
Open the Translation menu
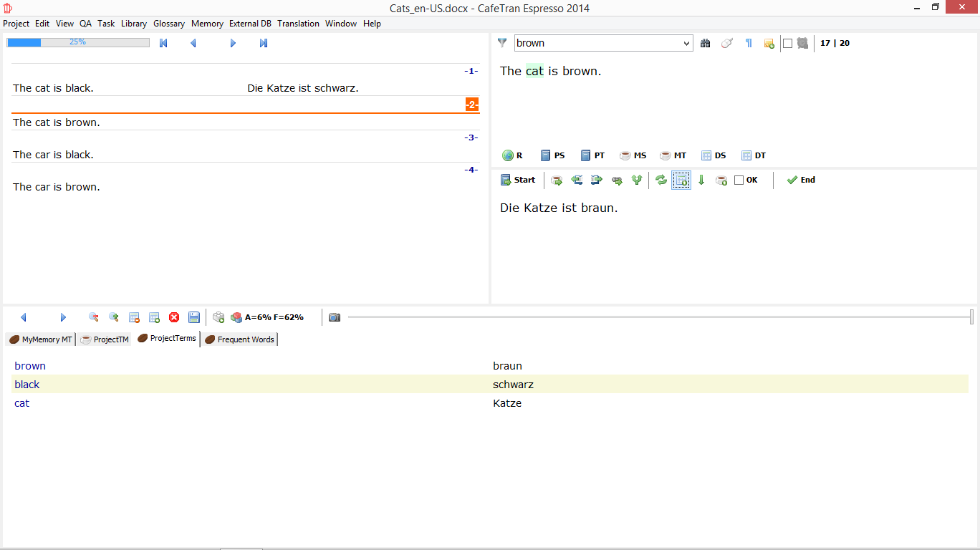(298, 24)
